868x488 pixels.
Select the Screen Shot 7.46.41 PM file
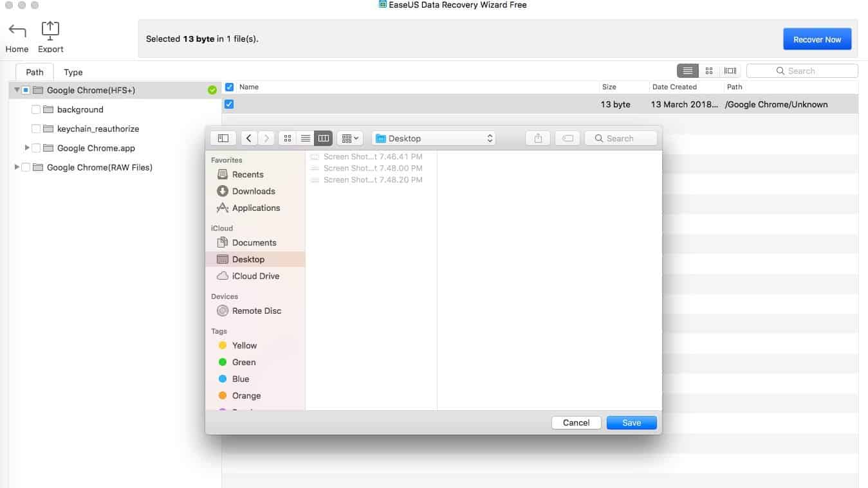pos(367,157)
